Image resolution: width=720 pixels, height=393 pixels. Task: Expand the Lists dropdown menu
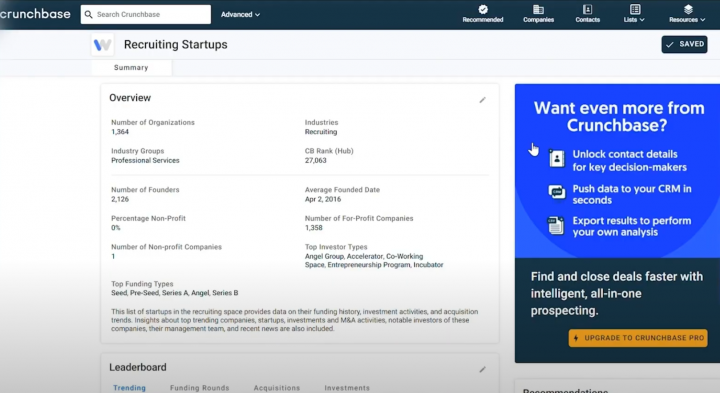point(634,14)
